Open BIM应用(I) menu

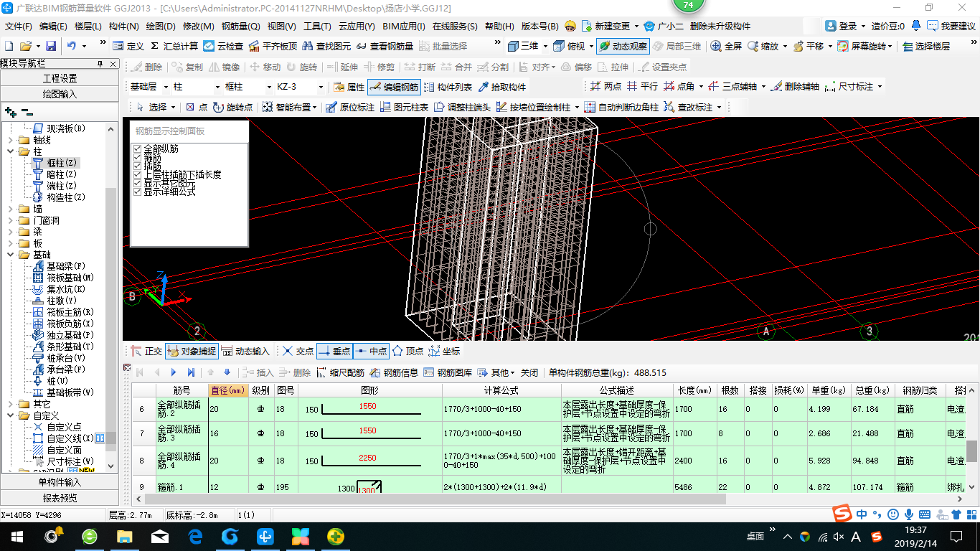[x=403, y=27]
